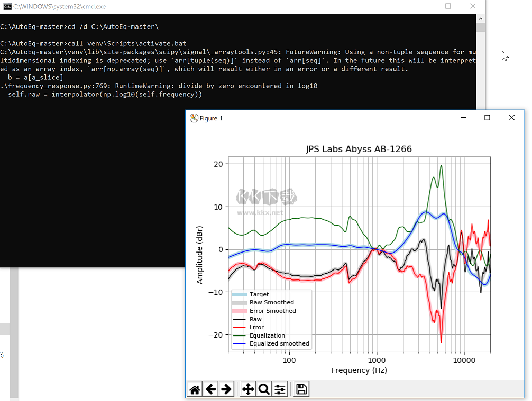
Task: Click the 10000 tick label on x-axis
Action: tap(464, 360)
